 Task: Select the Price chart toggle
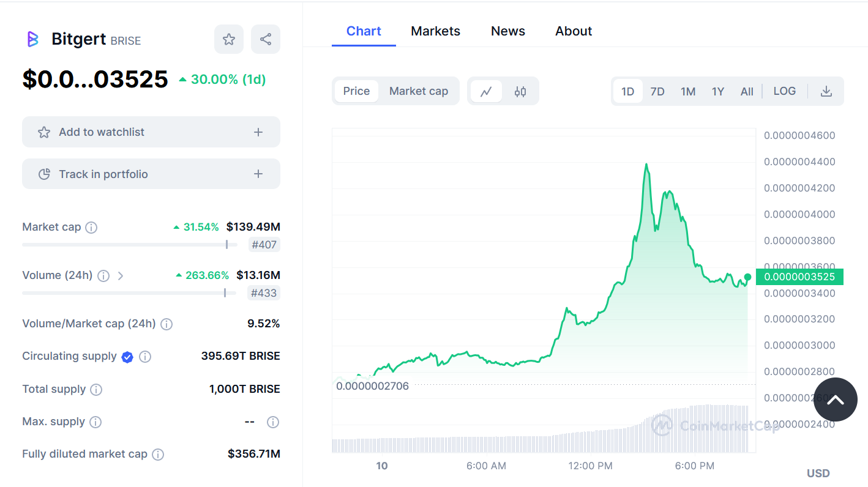pos(356,91)
